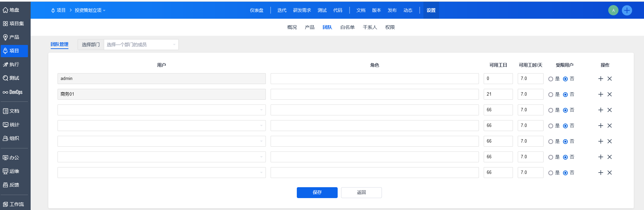Screen dimensions: 644x210
Task: Remove the 商务01 row with X icon
Action: click(609, 94)
